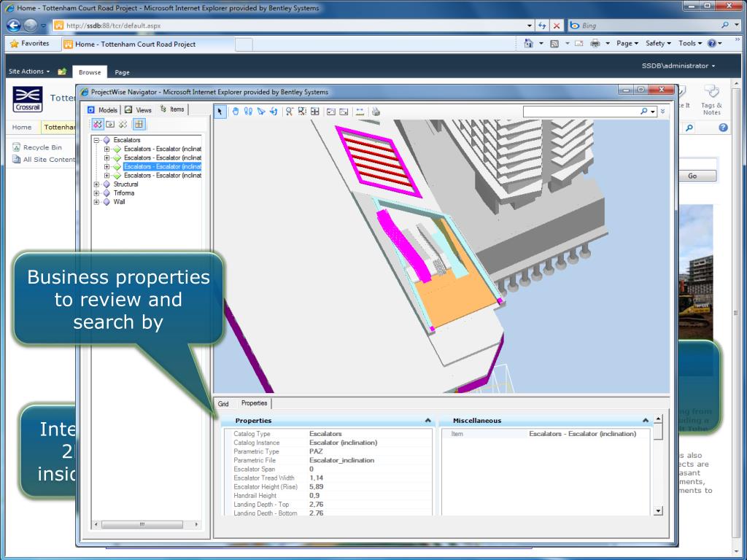Expand the highlighted Escalator item node
747x560 pixels.
tap(107, 167)
